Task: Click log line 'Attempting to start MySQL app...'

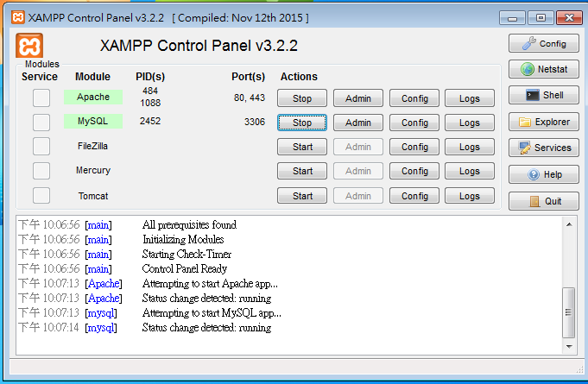Action: point(212,313)
